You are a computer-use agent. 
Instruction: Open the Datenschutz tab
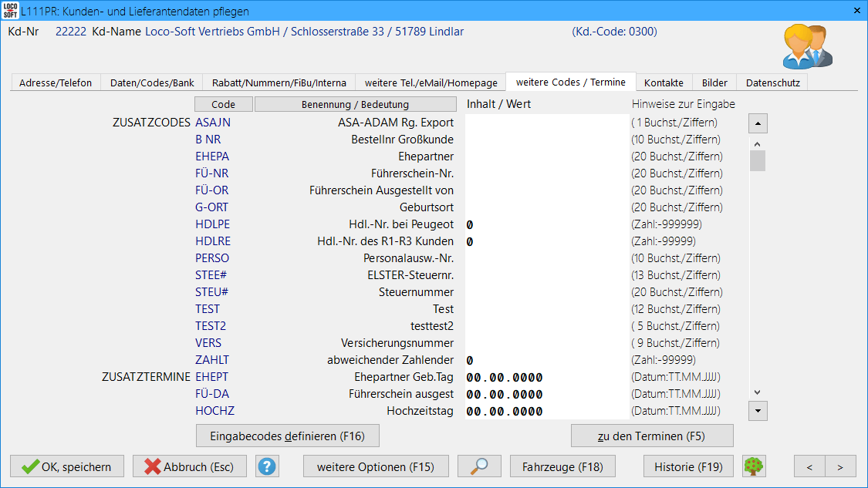coord(772,82)
